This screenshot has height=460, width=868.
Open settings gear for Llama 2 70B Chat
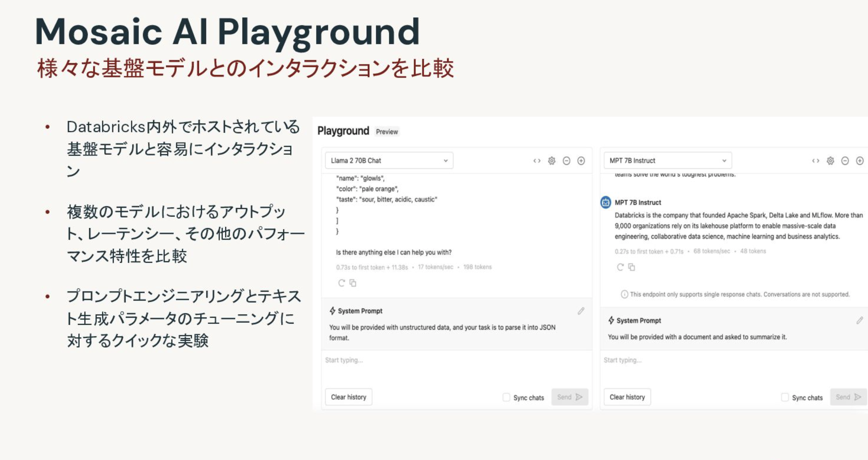(x=551, y=161)
